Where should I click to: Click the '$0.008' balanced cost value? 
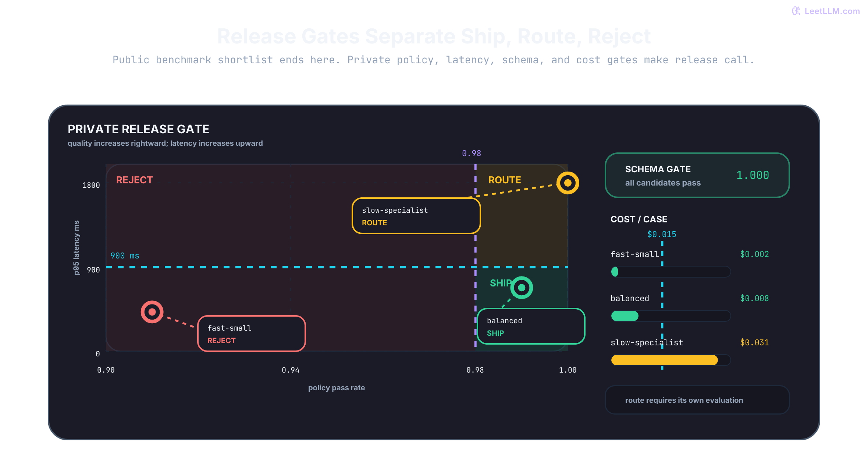(754, 299)
